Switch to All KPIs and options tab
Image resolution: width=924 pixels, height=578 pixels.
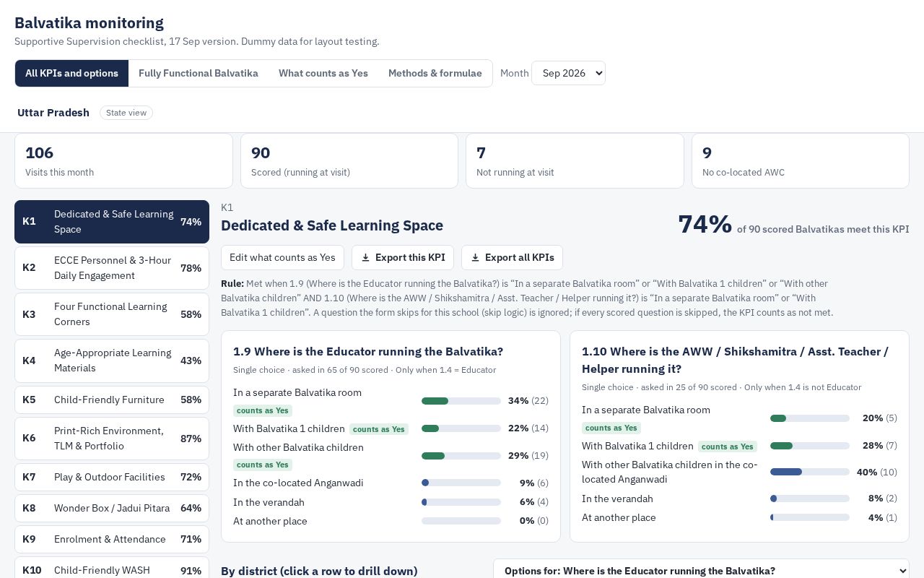(x=71, y=73)
